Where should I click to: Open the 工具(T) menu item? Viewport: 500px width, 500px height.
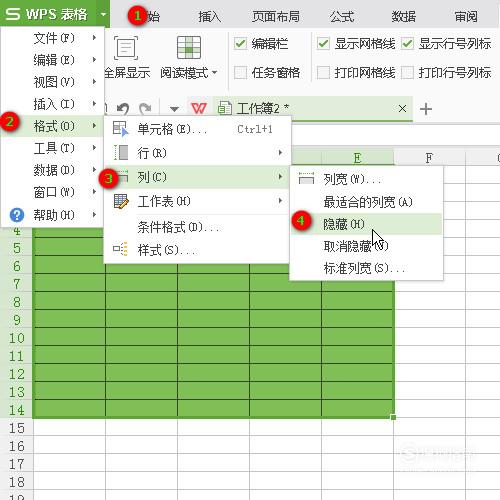tap(52, 148)
